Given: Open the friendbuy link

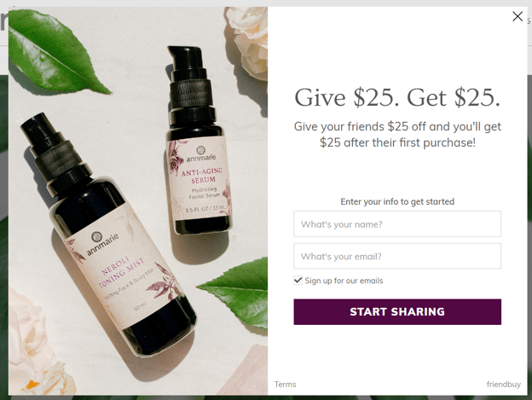Looking at the screenshot, I should pos(504,384).
